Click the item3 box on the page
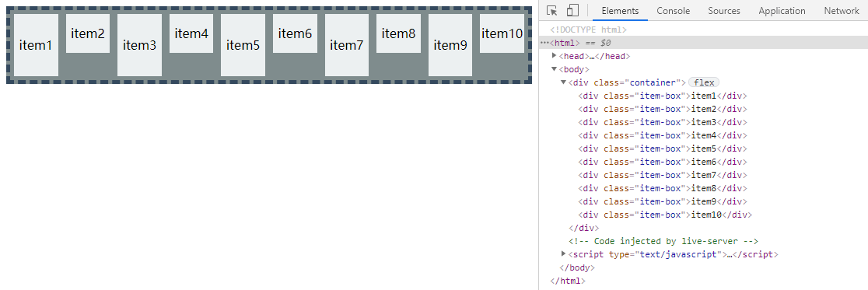The height and width of the screenshot is (290, 868). [x=139, y=45]
